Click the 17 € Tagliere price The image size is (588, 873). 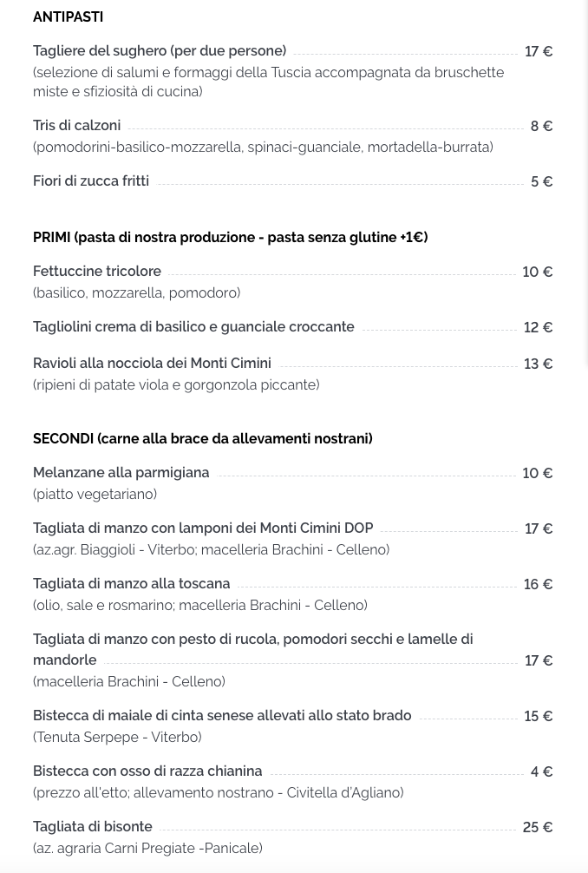coord(539,52)
